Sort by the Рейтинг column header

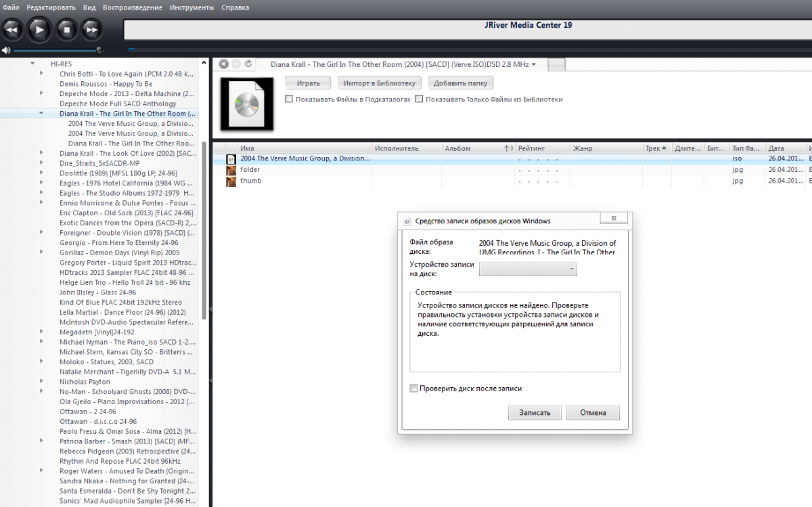point(543,148)
